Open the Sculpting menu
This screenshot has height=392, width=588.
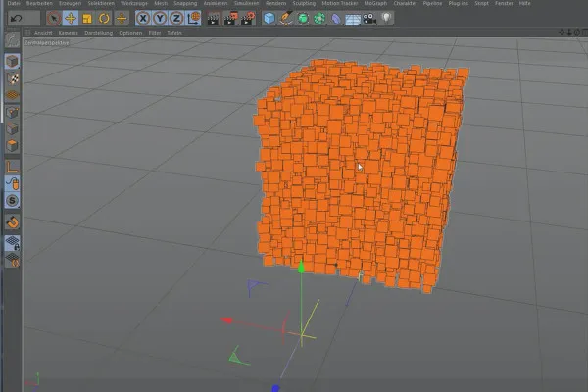304,3
